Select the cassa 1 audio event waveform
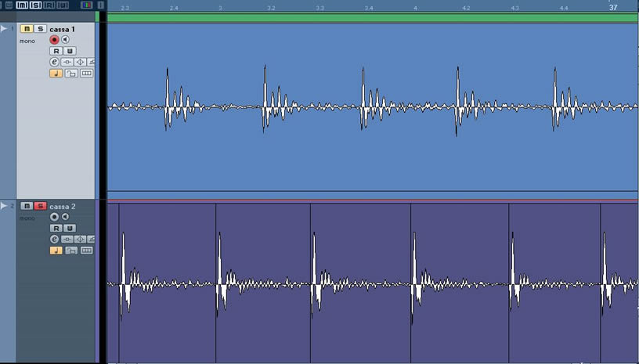The image size is (639, 364). [372, 106]
